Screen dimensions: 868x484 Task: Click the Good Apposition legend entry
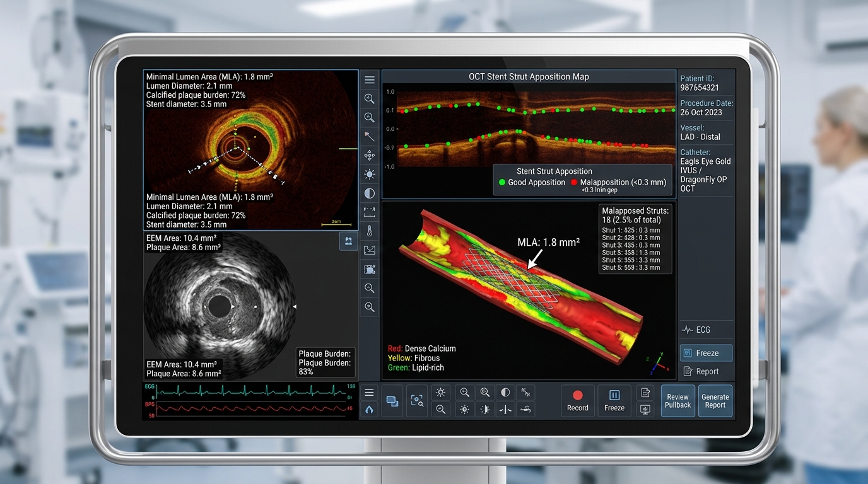(x=532, y=183)
